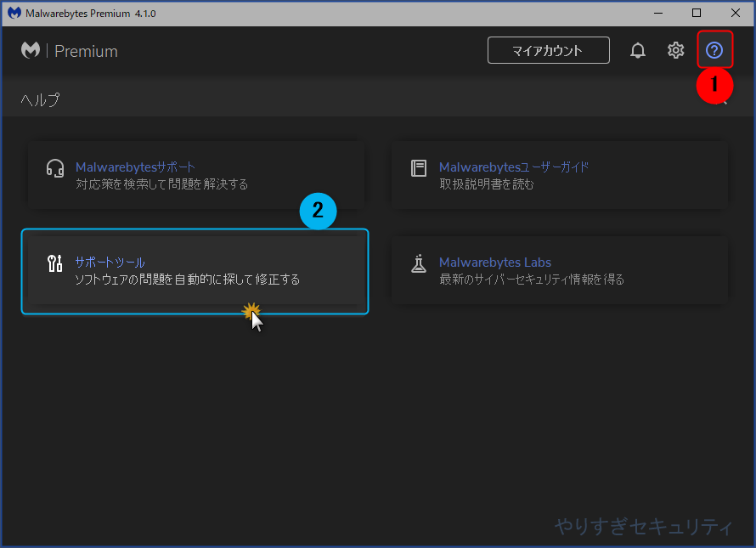Open the Malwarebytesユーザーガイド link
Image resolution: width=756 pixels, height=548 pixels.
[x=513, y=167]
